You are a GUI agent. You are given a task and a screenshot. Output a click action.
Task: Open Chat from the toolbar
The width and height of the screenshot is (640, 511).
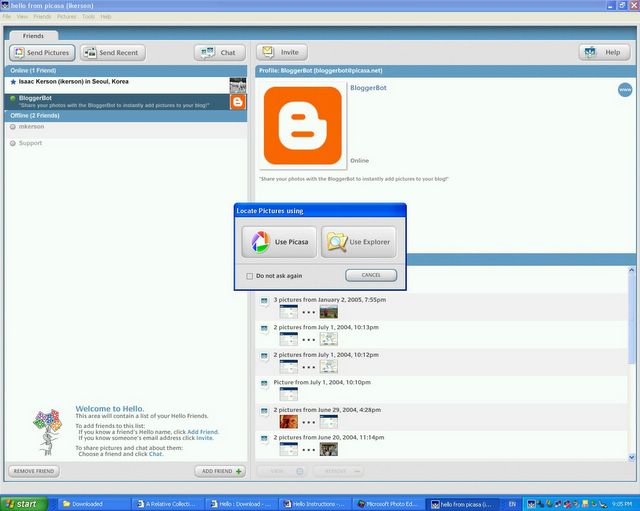point(220,53)
